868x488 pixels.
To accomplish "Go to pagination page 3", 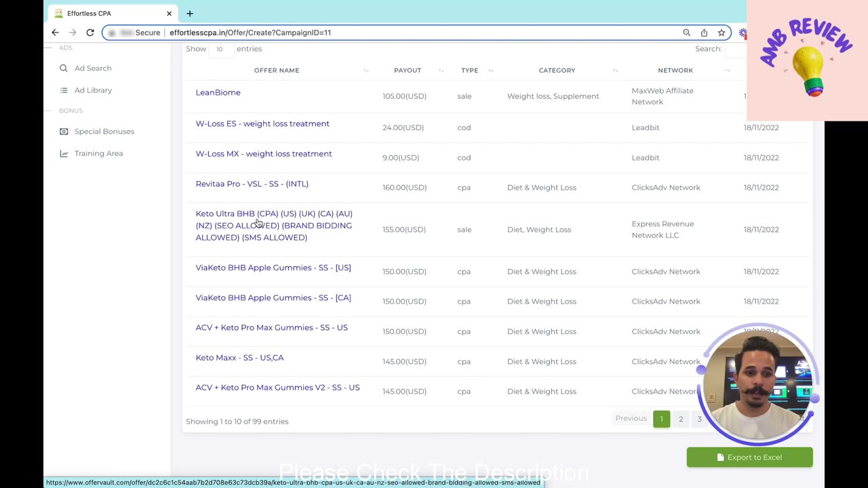I will click(699, 419).
